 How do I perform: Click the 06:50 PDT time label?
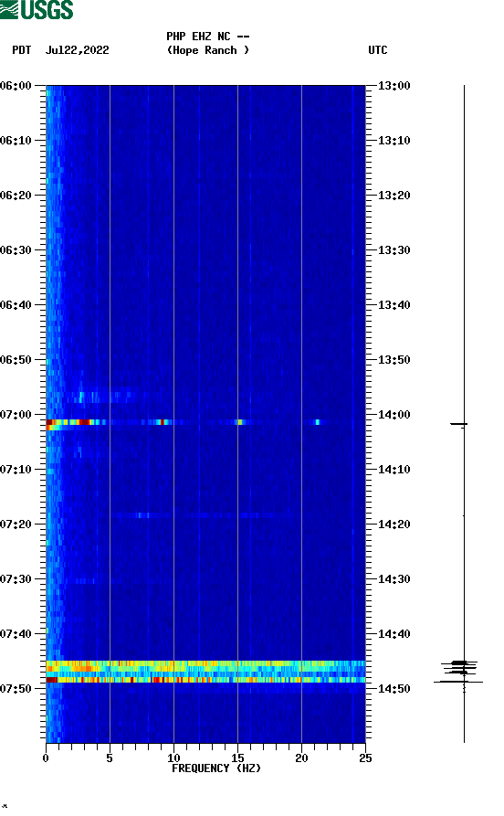click(16, 360)
